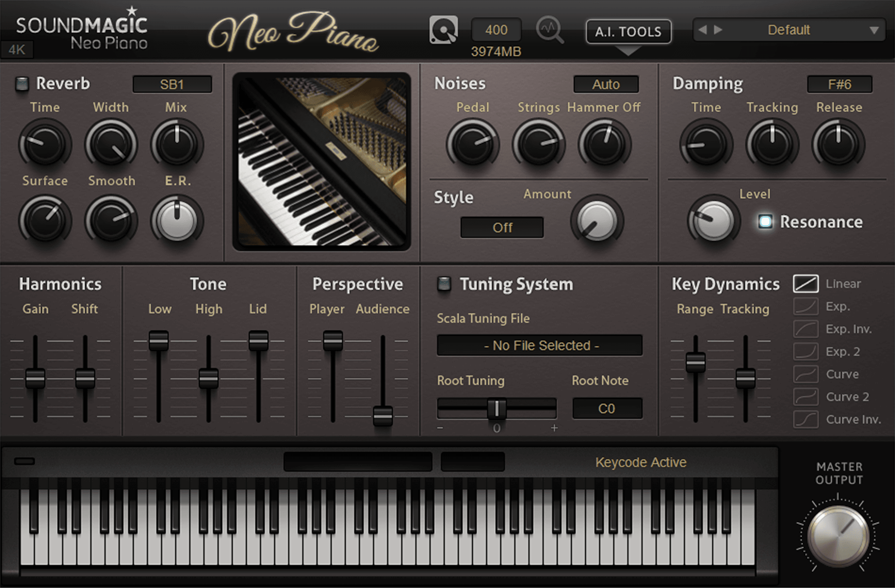Viewport: 895px width, 588px height.
Task: Click the disk streaming icon
Action: (443, 29)
